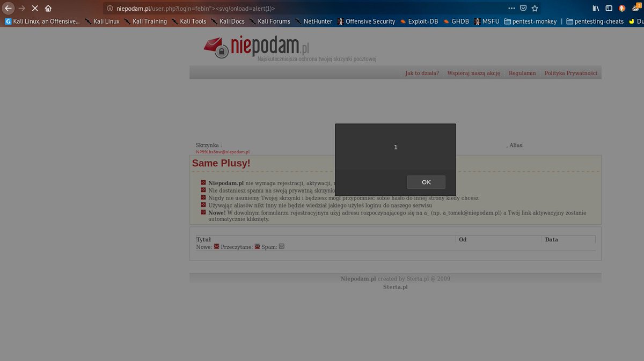Viewport: 644px width, 361px height.
Task: Expand the pentesting-cheats bookmark folder
Action: 595,21
